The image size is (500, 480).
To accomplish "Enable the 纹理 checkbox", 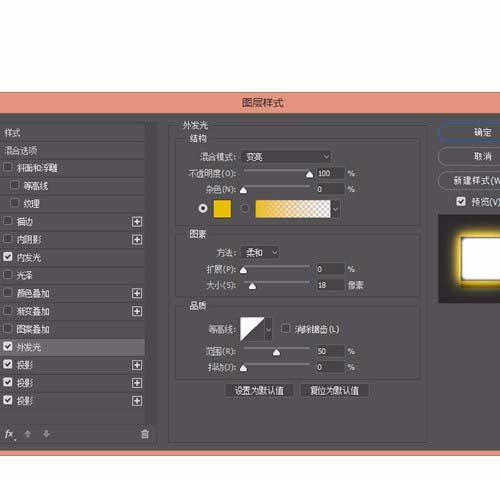I will [15, 202].
